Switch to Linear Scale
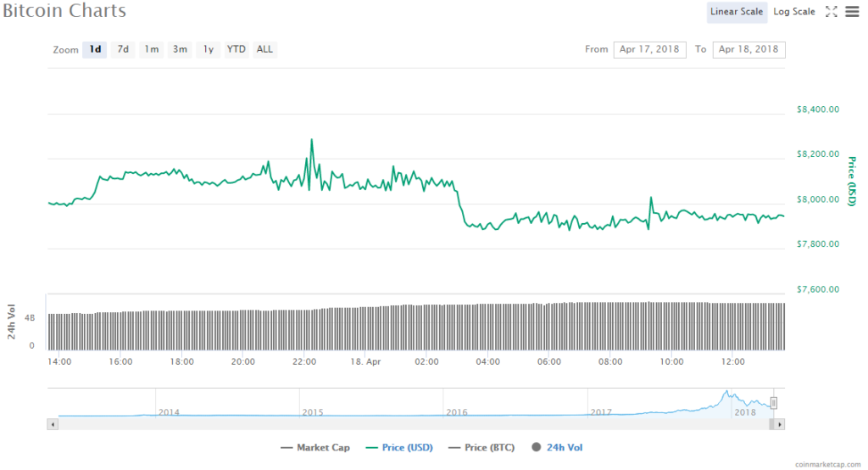This screenshot has width=868, height=470. pos(737,12)
